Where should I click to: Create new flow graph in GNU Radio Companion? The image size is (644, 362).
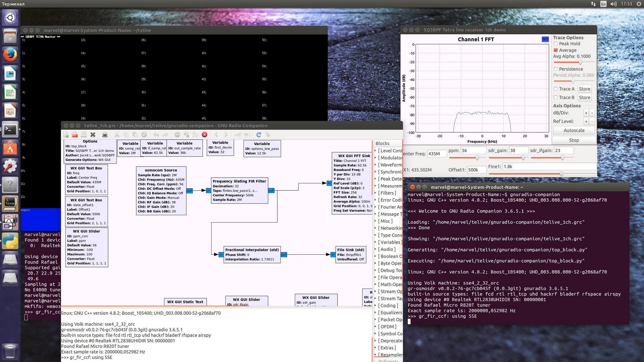(66, 135)
